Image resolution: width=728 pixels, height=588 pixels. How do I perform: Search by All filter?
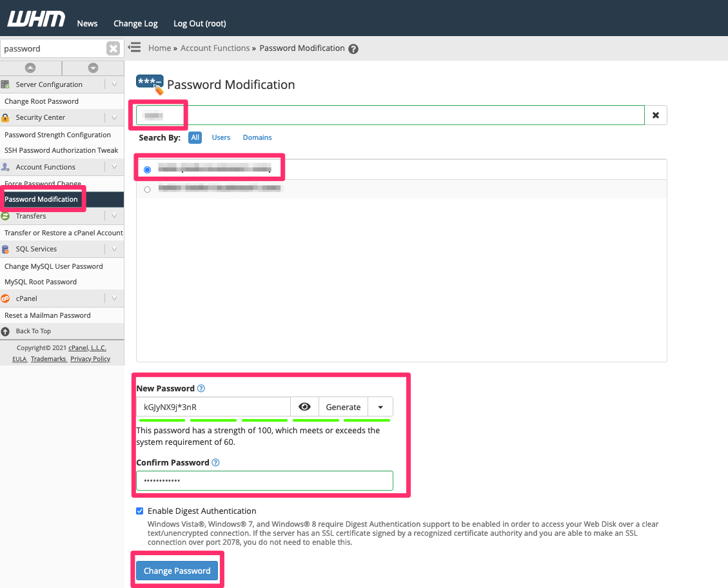(x=195, y=137)
